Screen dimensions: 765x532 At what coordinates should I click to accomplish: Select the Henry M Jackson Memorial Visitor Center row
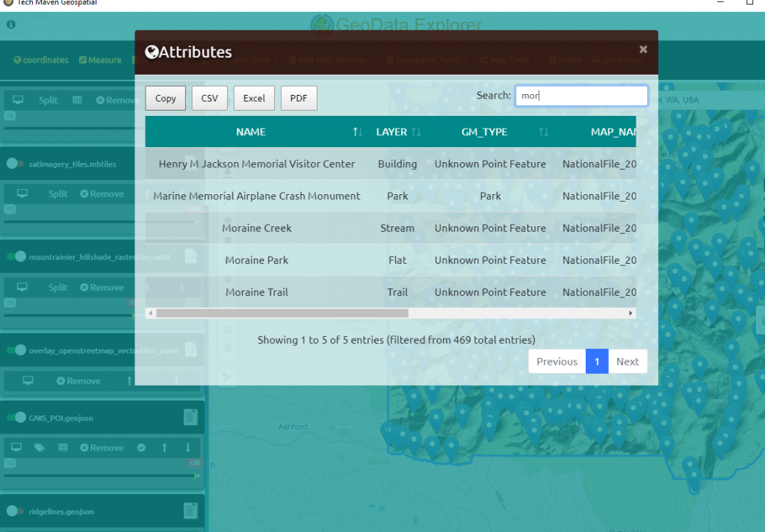pos(390,164)
